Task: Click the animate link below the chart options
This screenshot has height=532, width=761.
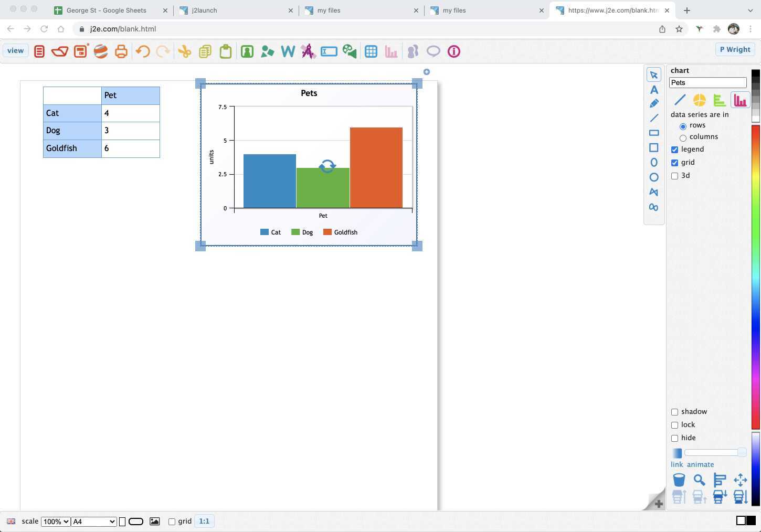Action: point(700,464)
